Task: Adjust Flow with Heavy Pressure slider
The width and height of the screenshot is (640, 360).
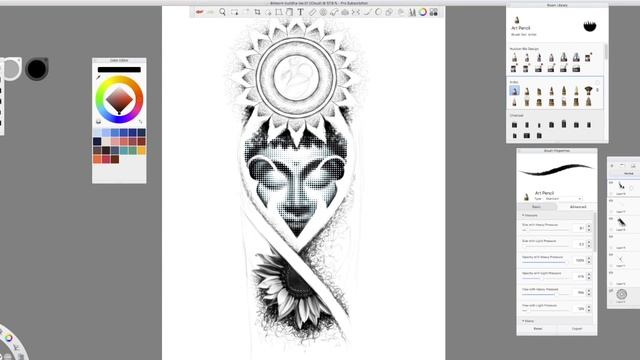Action: [545, 294]
